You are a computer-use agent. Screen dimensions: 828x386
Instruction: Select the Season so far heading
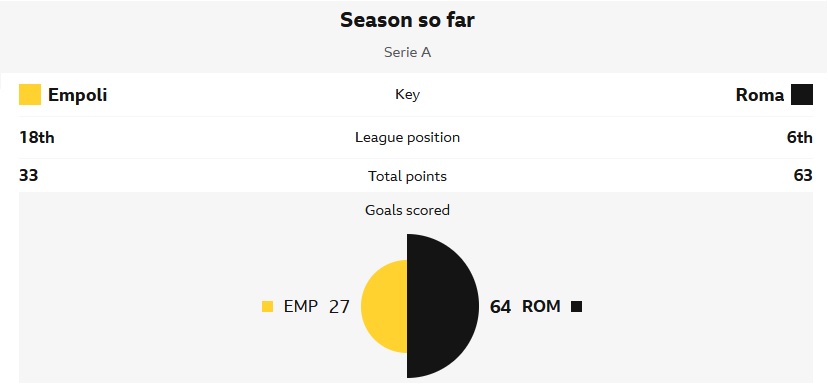pyautogui.click(x=407, y=20)
